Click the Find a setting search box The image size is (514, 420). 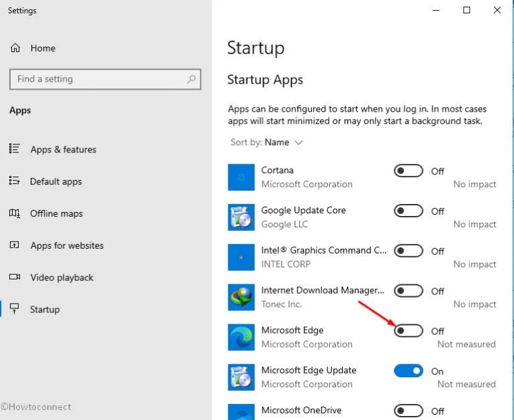click(x=105, y=79)
